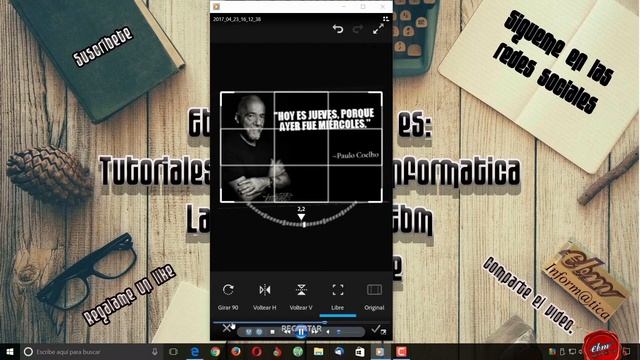640x360 pixels.
Task: Undo the last edit with the arrow icon
Action: point(338,29)
